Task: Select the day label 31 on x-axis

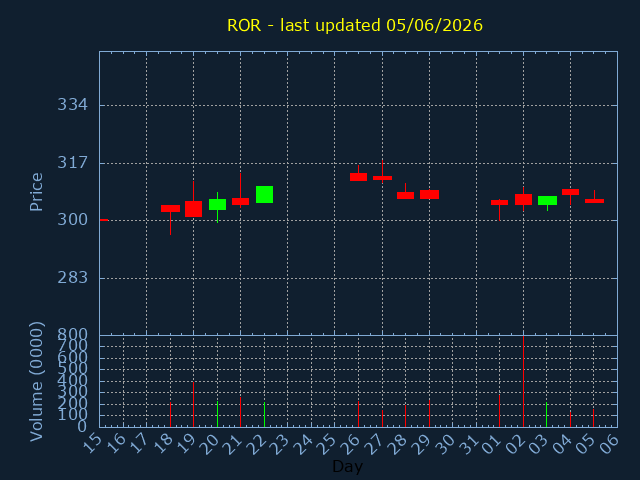Action: (469, 444)
